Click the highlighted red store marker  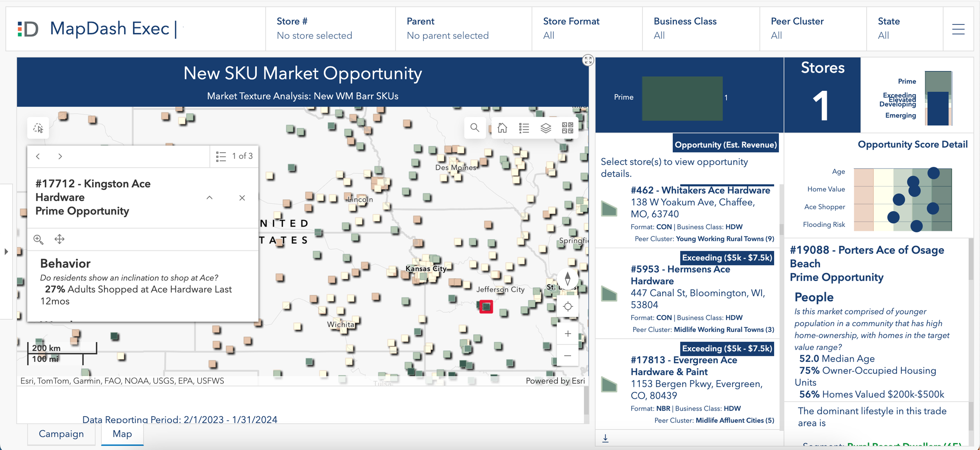pyautogui.click(x=486, y=307)
